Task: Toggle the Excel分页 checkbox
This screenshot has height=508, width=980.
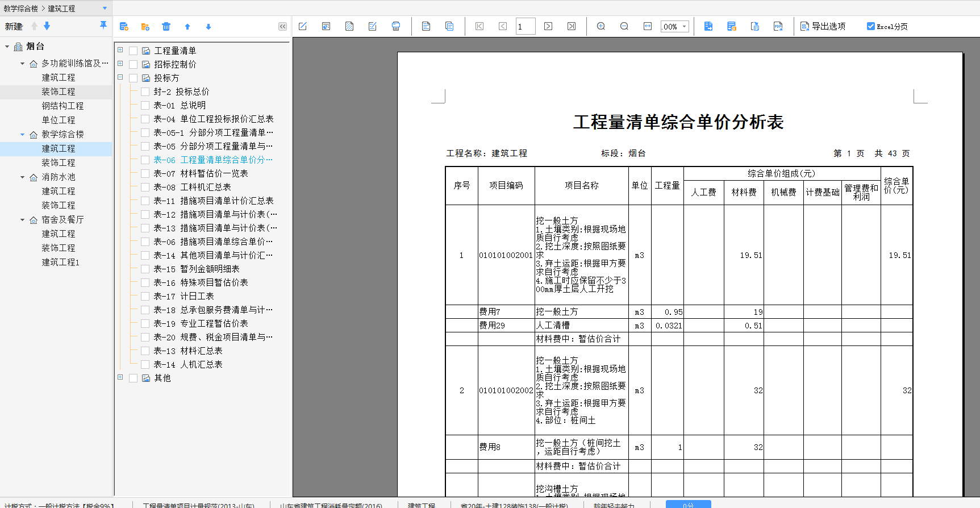Action: point(871,26)
